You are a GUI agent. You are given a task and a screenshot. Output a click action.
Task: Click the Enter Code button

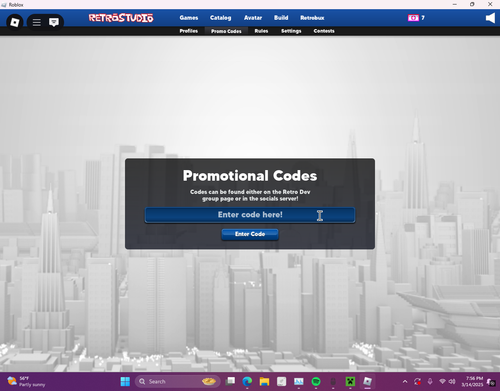point(250,234)
